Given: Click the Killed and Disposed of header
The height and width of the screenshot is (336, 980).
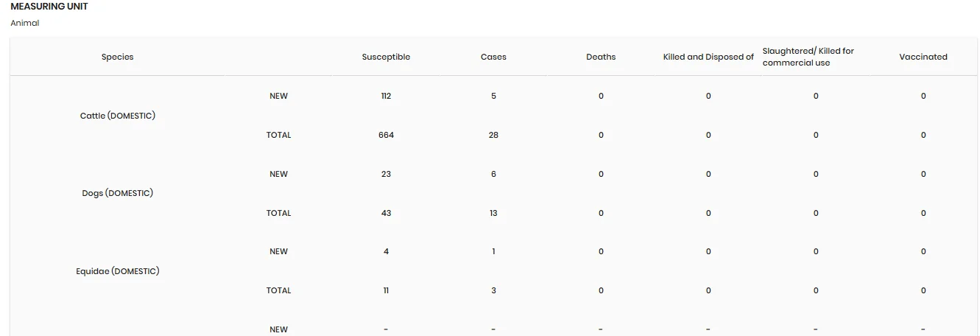Looking at the screenshot, I should click(x=708, y=57).
